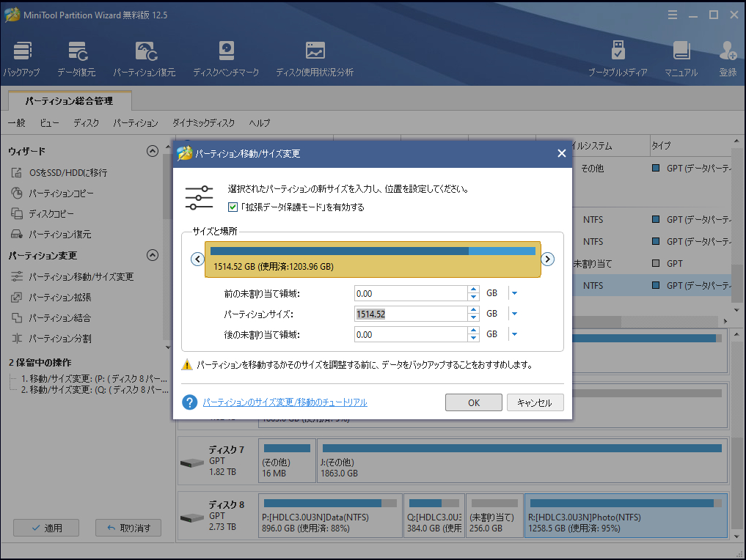Click inside 後の未割り当て領域 input field
This screenshot has height=560, width=746.
point(411,334)
